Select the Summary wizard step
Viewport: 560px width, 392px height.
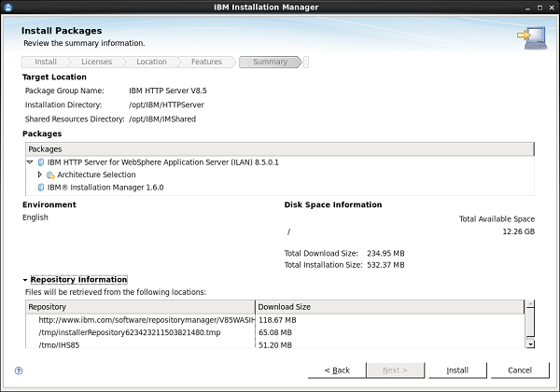coord(270,62)
